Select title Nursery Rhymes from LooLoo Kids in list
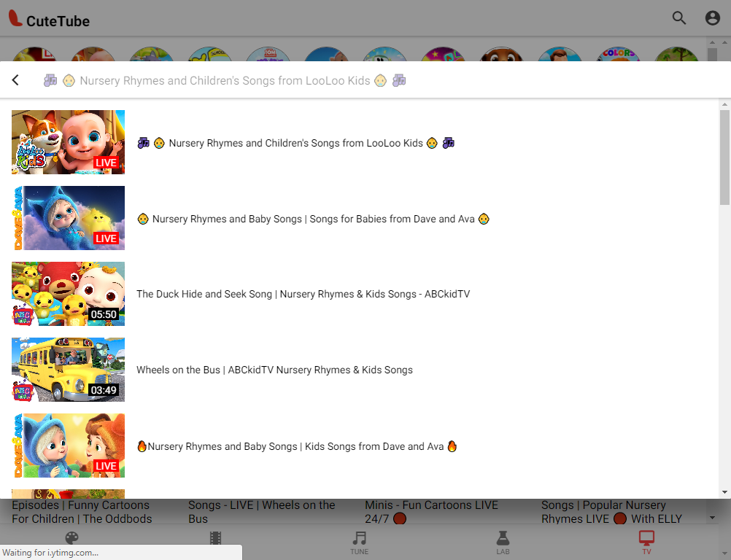731x560 pixels. 296,143
